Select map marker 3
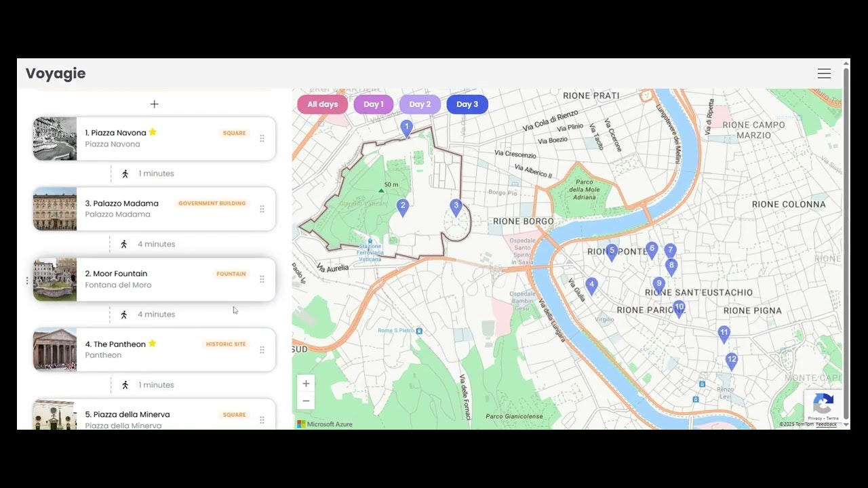This screenshot has height=488, width=868. tap(456, 207)
